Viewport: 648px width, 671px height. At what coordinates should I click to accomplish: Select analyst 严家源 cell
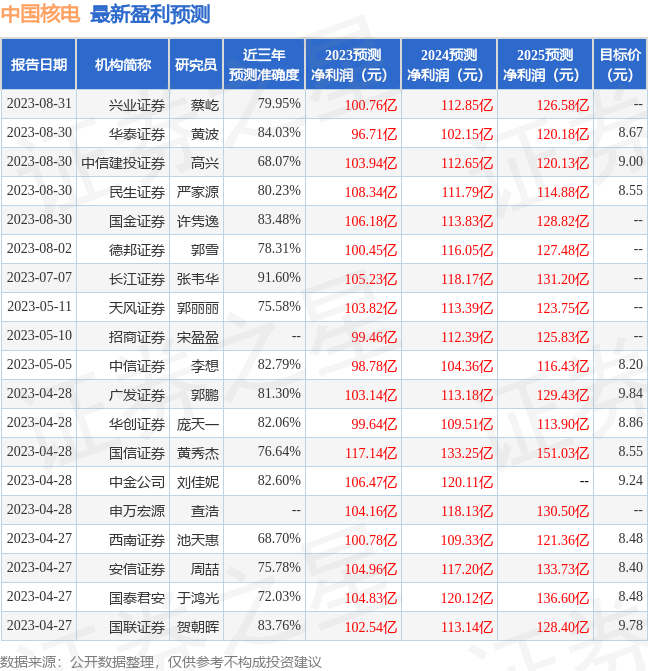point(196,191)
